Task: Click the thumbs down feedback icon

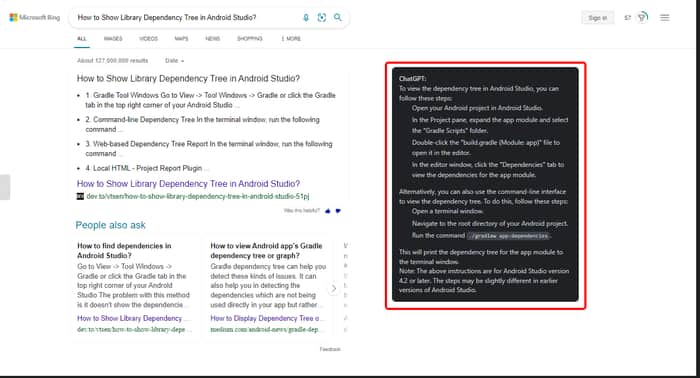Action: pyautogui.click(x=338, y=211)
